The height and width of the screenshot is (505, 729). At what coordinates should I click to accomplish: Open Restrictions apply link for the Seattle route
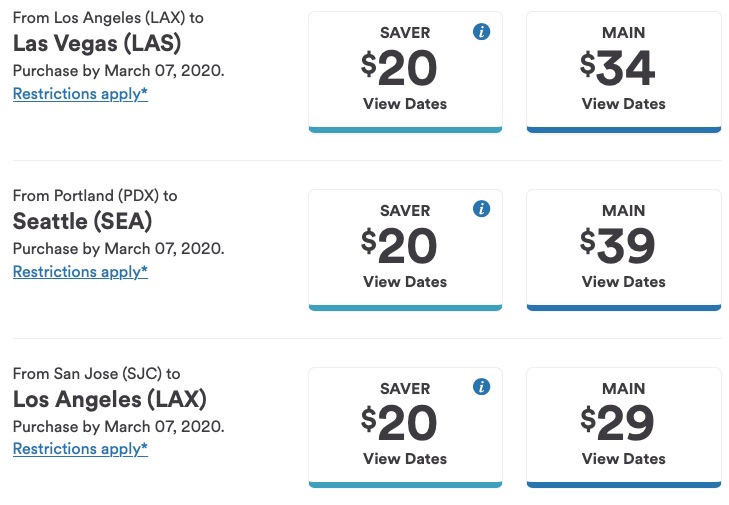pos(80,272)
